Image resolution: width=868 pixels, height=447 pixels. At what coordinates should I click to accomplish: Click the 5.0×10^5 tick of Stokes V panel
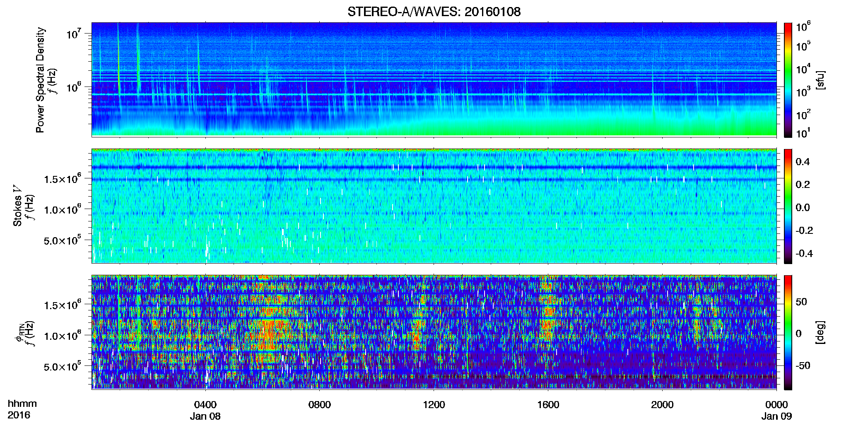pyautogui.click(x=63, y=240)
